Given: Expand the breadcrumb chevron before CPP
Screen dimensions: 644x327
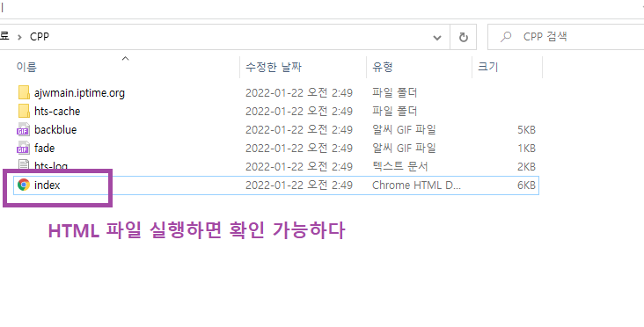Looking at the screenshot, I should 19,37.
